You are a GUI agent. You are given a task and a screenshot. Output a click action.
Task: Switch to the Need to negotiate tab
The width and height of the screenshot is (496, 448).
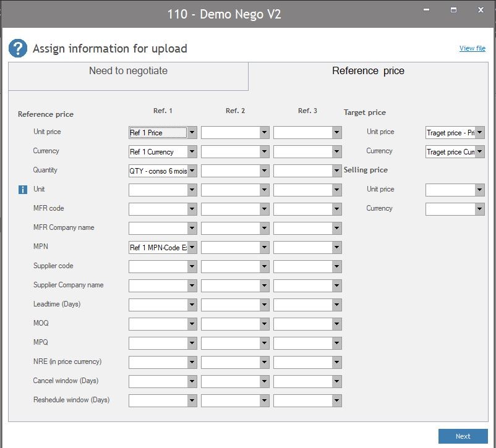click(128, 71)
